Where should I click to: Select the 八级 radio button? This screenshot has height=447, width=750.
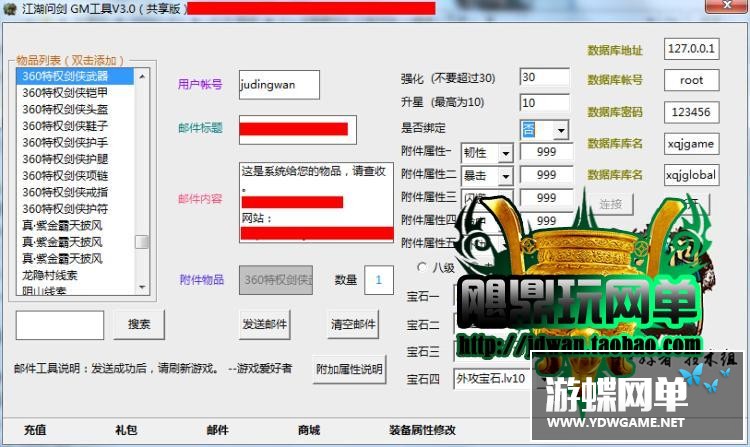[x=421, y=267]
